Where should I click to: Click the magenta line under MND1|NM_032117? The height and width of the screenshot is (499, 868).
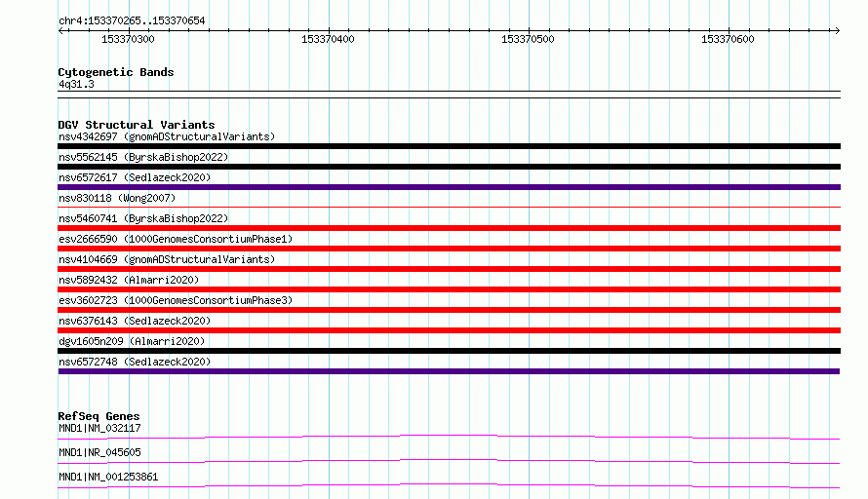click(x=449, y=437)
